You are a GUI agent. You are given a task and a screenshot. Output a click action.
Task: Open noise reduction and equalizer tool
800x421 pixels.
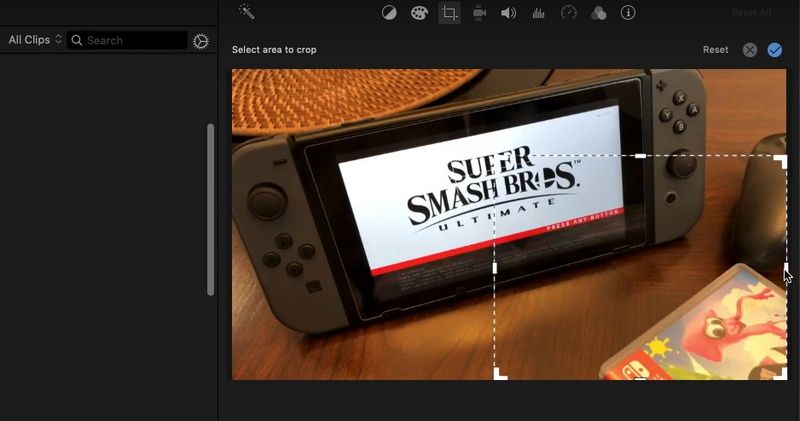tap(539, 13)
